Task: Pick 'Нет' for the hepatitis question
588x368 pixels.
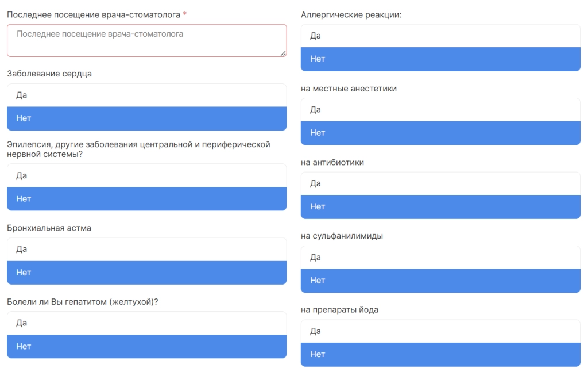Action: click(x=146, y=347)
